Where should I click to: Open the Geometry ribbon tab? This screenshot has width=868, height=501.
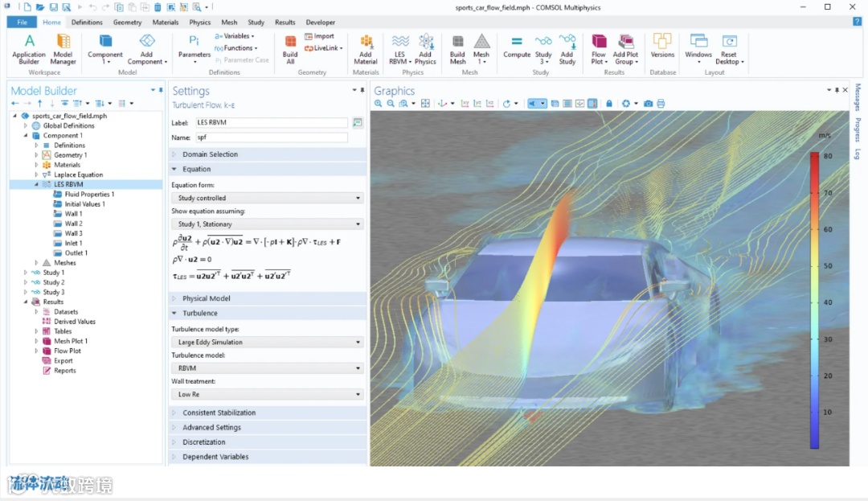point(127,23)
